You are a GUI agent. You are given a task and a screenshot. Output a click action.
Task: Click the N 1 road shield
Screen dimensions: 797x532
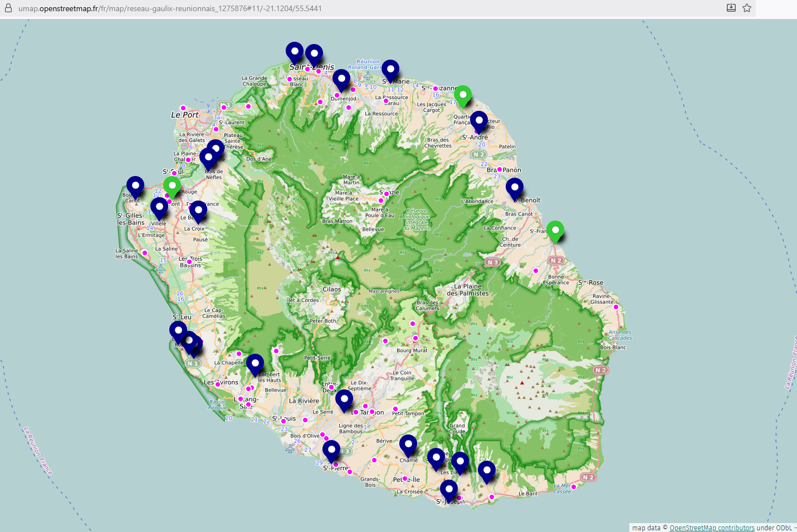click(x=193, y=363)
